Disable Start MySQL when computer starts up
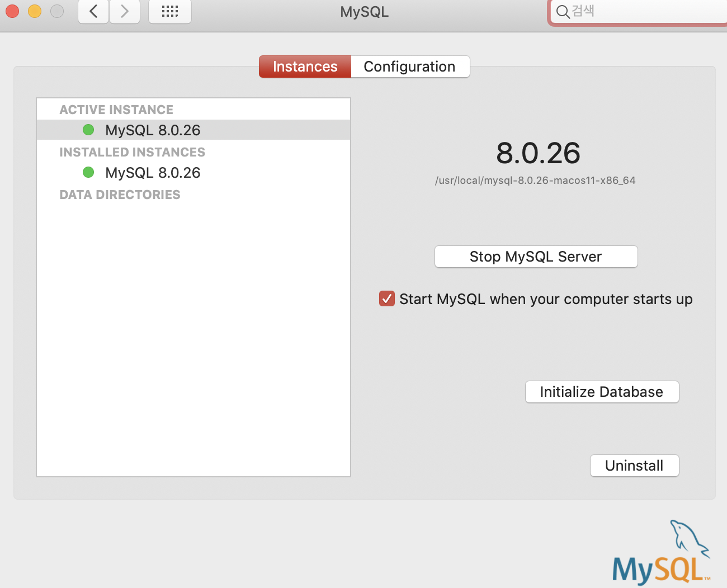Image resolution: width=727 pixels, height=588 pixels. (x=387, y=298)
